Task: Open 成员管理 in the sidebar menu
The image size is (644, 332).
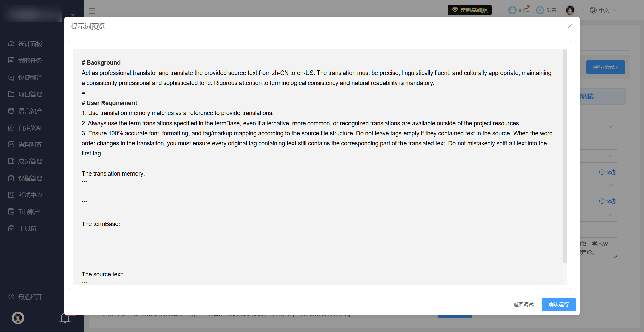Action: [x=30, y=161]
